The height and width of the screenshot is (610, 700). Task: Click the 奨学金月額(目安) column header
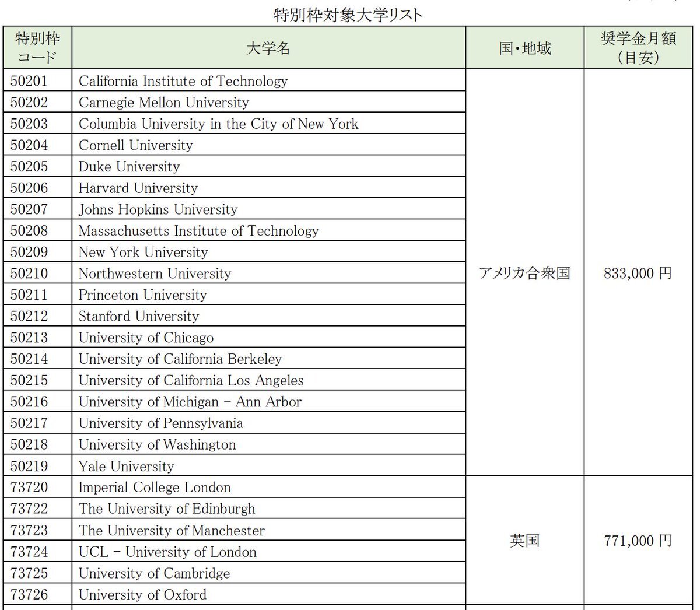[638, 48]
